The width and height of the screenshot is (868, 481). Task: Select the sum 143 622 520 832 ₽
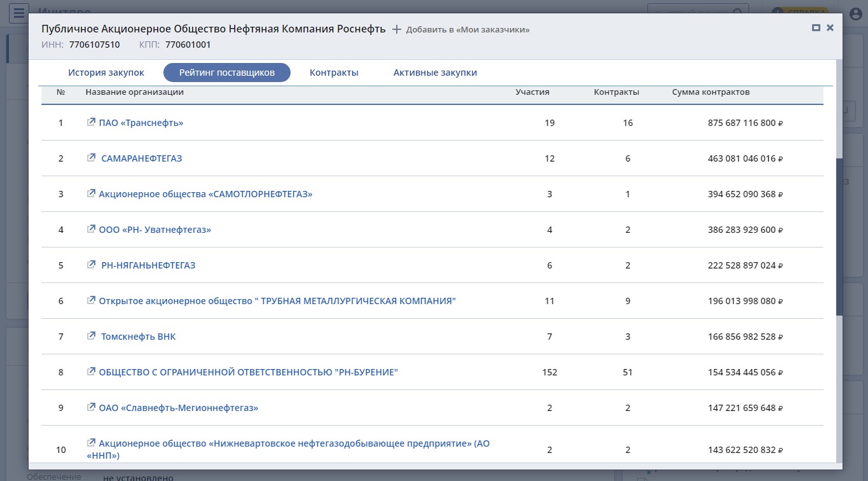coord(745,450)
